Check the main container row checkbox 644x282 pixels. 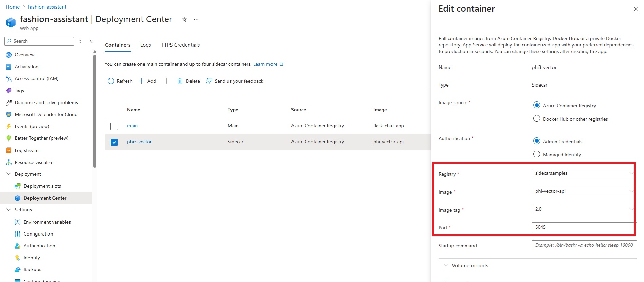[x=114, y=126]
